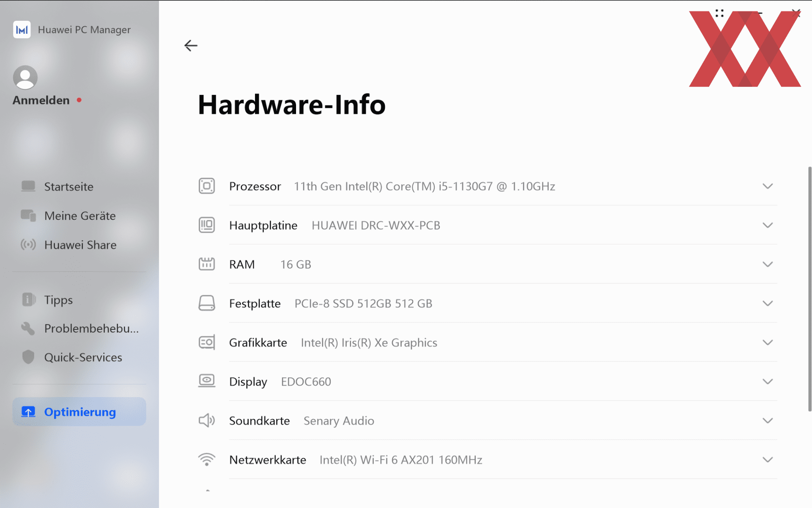Click the Hauptplatine label
Screen dimensions: 812x508
pyautogui.click(x=263, y=225)
